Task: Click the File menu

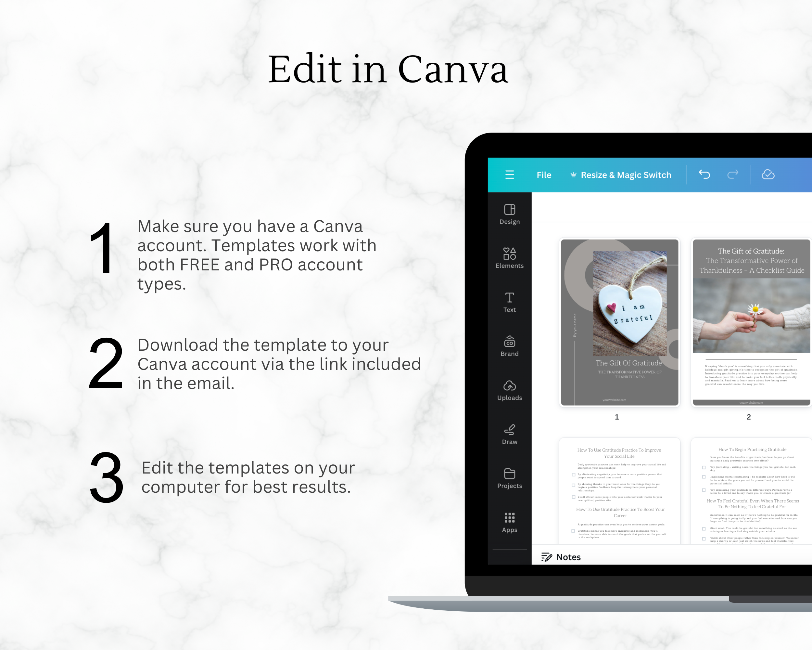Action: tap(543, 174)
